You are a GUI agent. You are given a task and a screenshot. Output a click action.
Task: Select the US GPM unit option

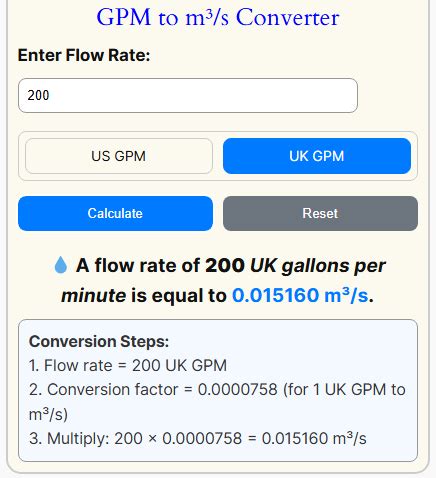pyautogui.click(x=119, y=156)
